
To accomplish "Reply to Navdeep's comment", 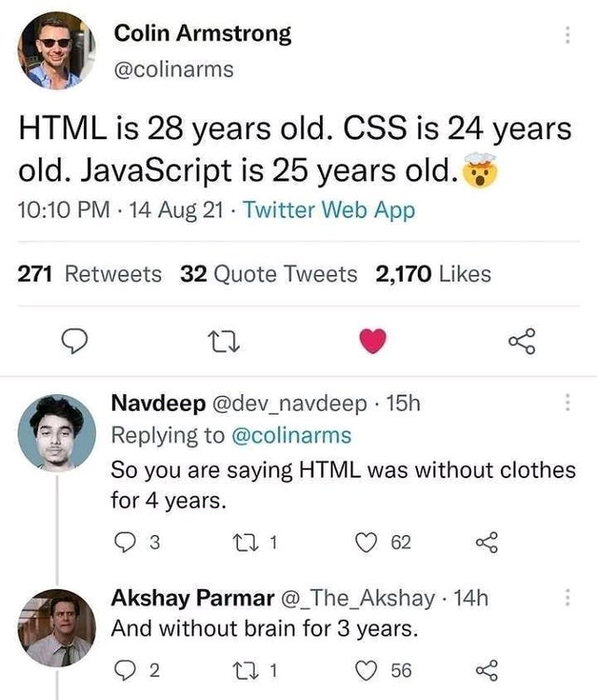I will (x=124, y=542).
